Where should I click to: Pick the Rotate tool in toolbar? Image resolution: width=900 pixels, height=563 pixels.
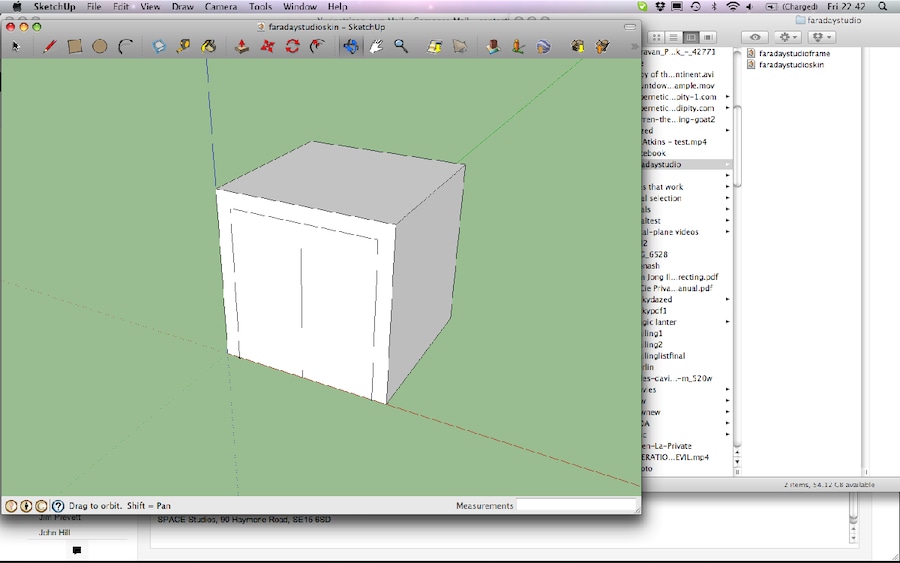[292, 46]
